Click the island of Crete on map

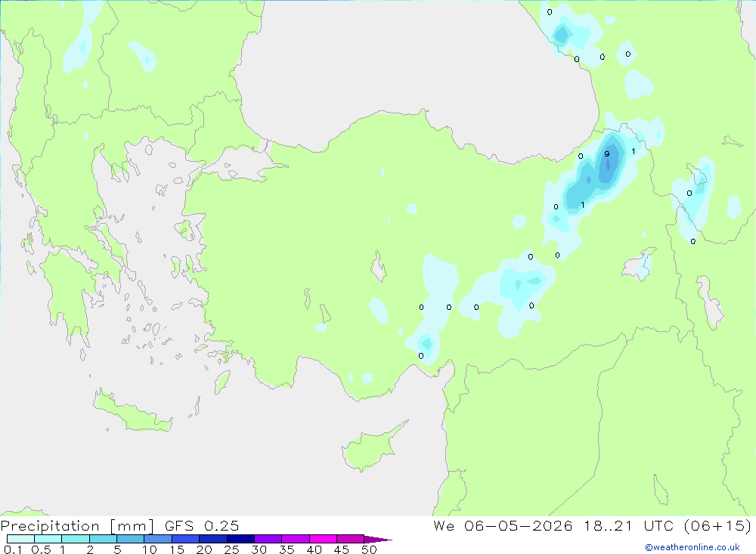click(132, 411)
